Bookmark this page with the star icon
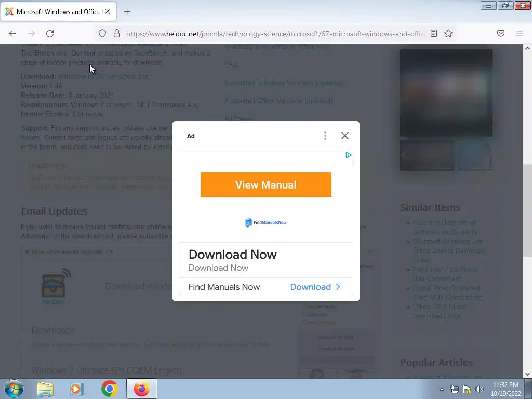Screen dimensions: 532x399 point(448,33)
